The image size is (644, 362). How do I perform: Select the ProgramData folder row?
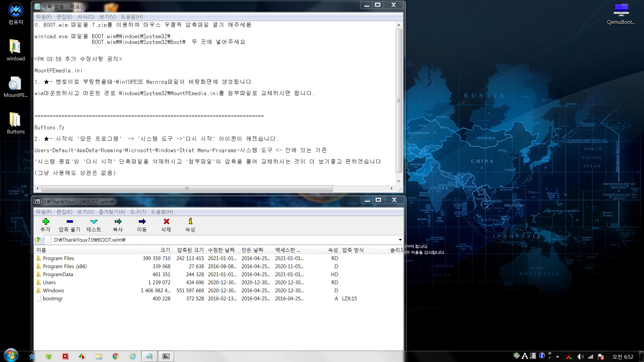(218, 274)
